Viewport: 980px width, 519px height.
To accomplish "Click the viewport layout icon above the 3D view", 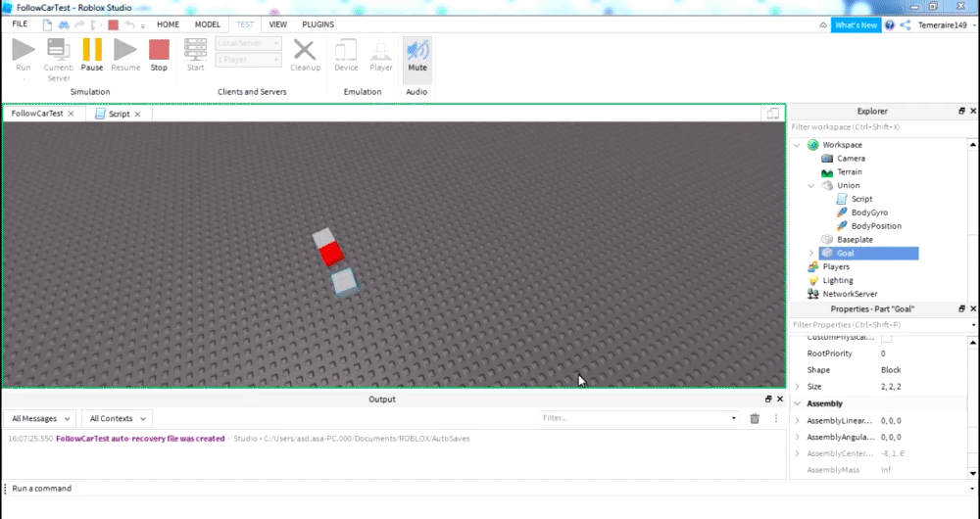I will (773, 113).
